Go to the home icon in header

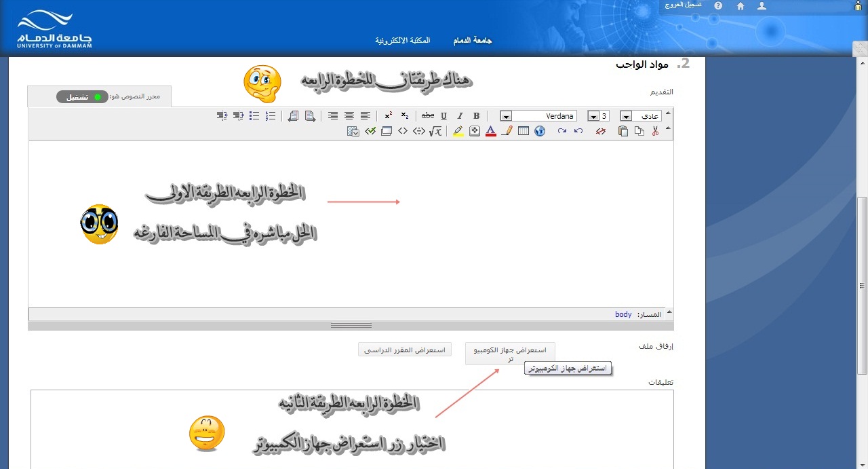pos(741,5)
